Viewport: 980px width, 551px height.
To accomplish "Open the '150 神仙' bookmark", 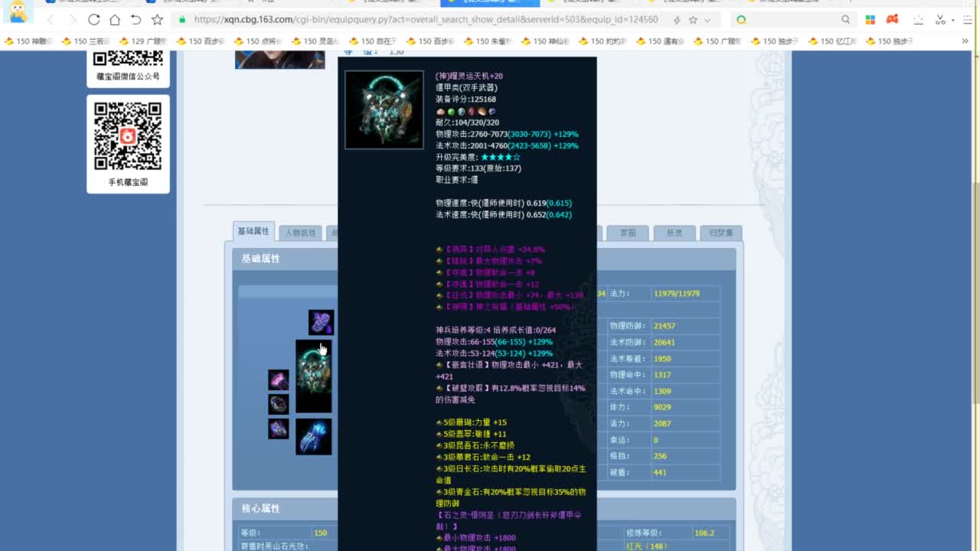I will pyautogui.click(x=545, y=41).
